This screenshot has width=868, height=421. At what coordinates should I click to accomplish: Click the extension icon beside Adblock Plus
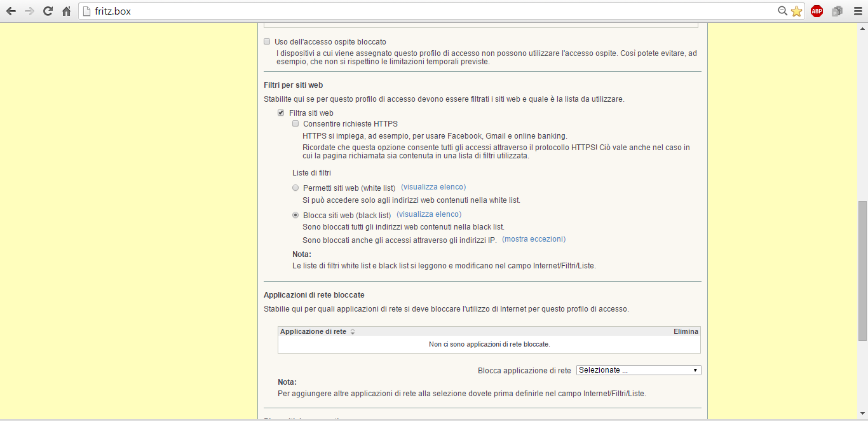click(837, 11)
